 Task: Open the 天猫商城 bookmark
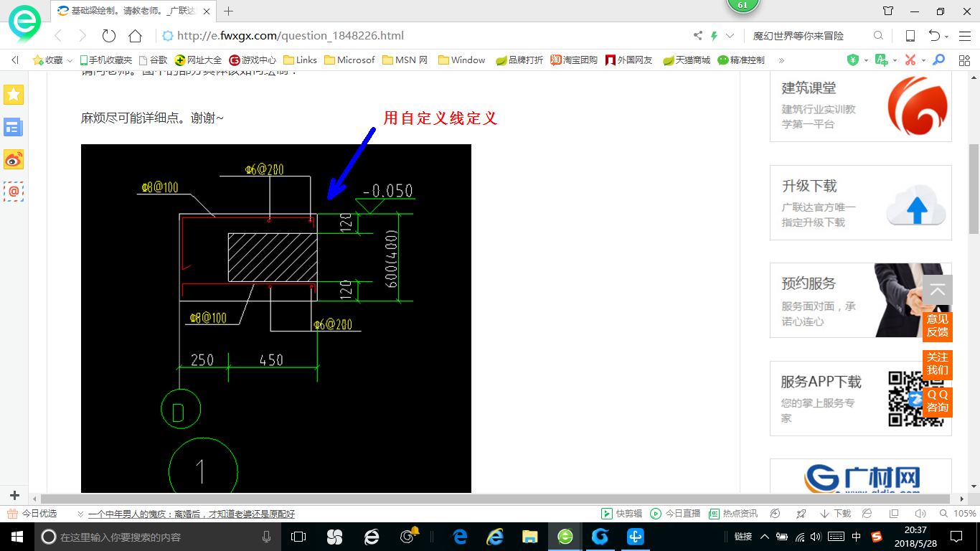[687, 60]
